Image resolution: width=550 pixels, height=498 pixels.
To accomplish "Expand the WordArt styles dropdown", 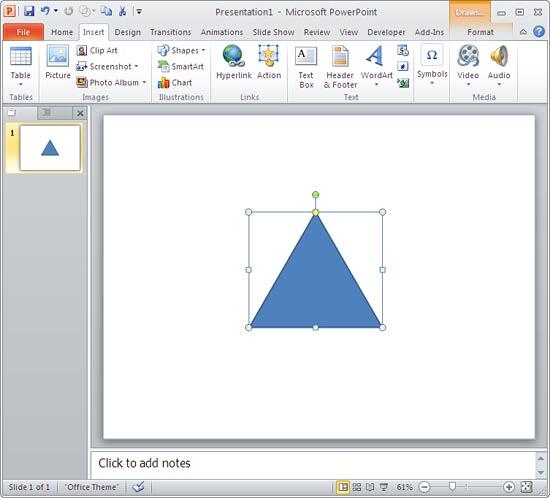I will (x=376, y=85).
